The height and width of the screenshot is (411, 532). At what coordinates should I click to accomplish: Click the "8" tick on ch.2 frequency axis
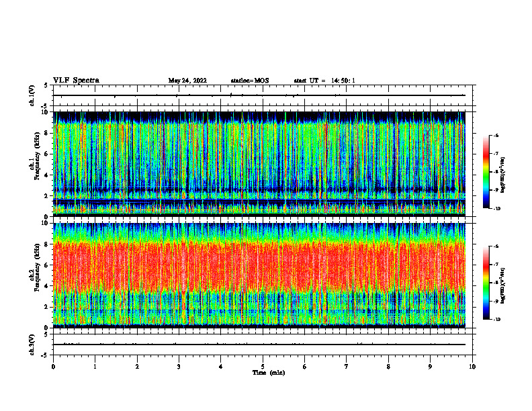pos(48,244)
